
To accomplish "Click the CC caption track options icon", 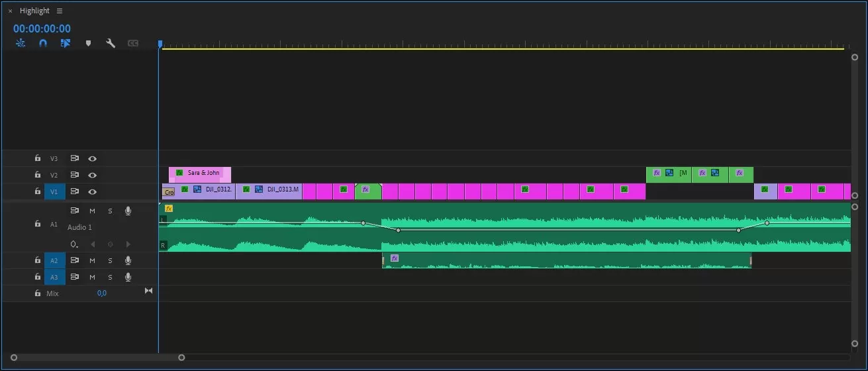I will coord(133,43).
